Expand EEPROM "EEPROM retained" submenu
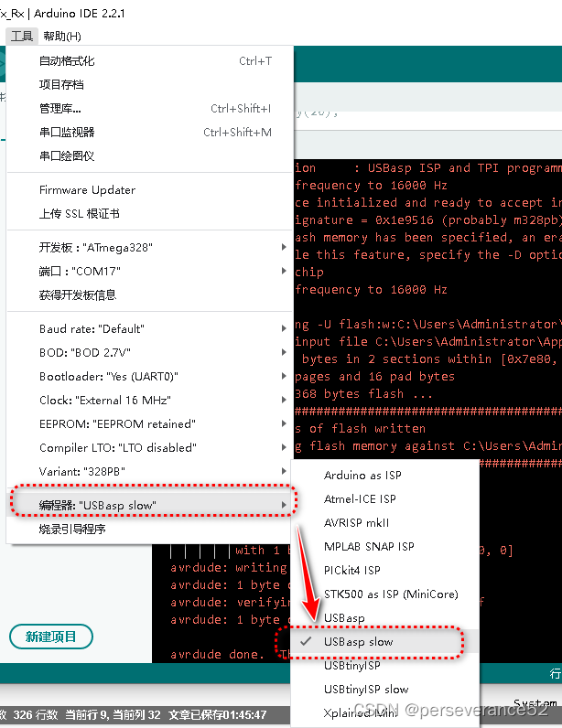The image size is (562, 728). 150,423
